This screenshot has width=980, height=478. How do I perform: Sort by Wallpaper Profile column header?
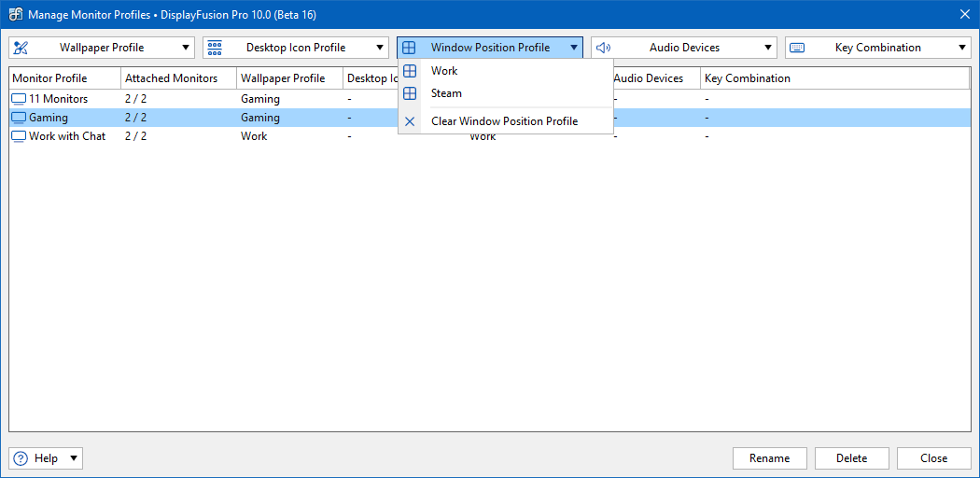click(x=289, y=78)
